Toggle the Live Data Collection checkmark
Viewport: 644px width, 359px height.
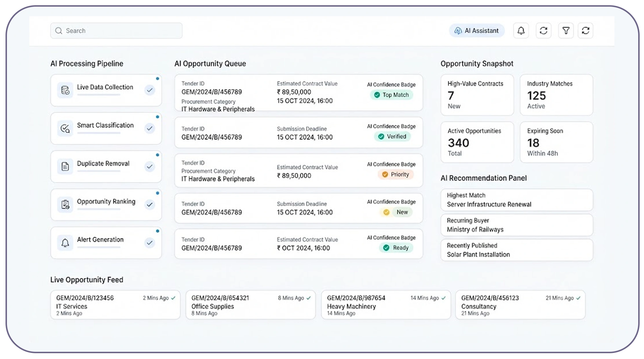click(149, 90)
